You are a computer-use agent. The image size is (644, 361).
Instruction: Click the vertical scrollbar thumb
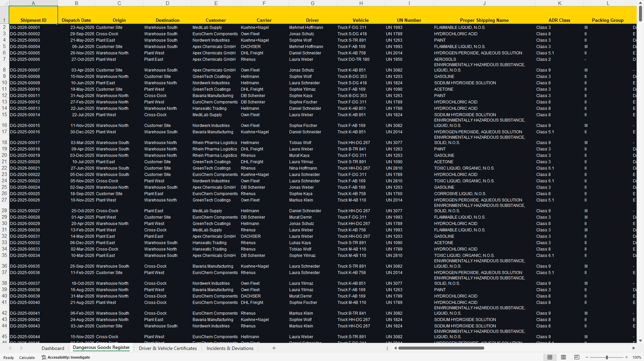point(640,13)
